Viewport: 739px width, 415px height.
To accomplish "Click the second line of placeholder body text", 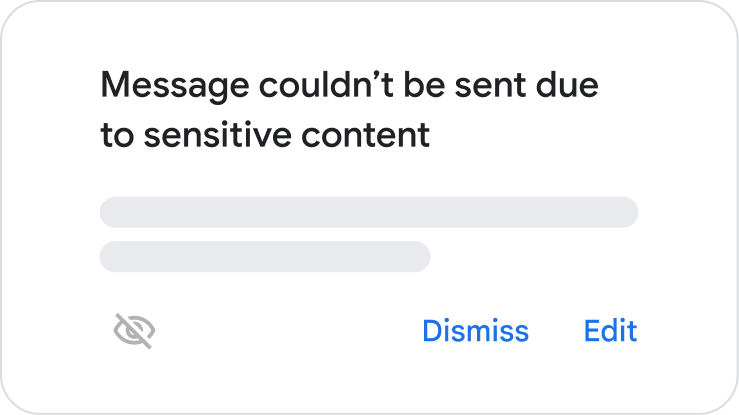I will (265, 256).
